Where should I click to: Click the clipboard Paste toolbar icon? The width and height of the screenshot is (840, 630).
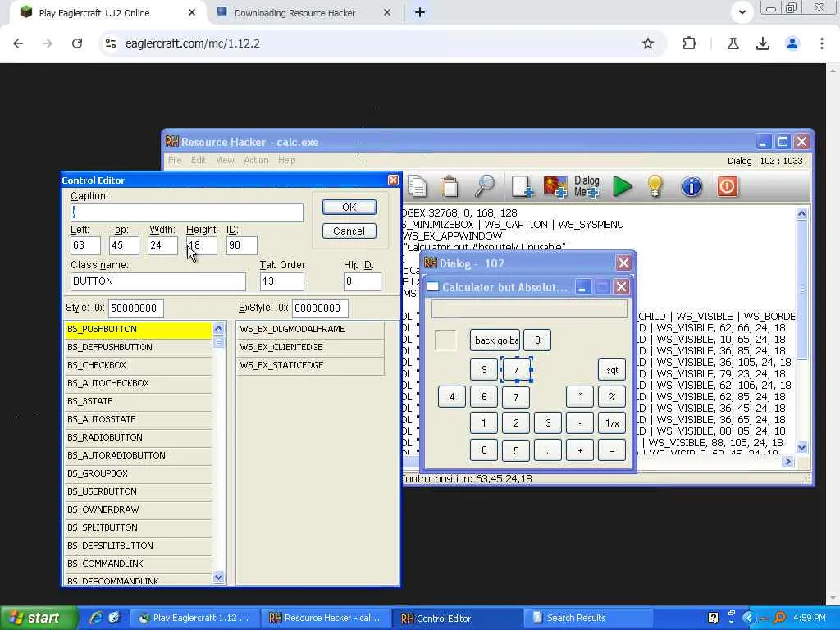point(450,187)
